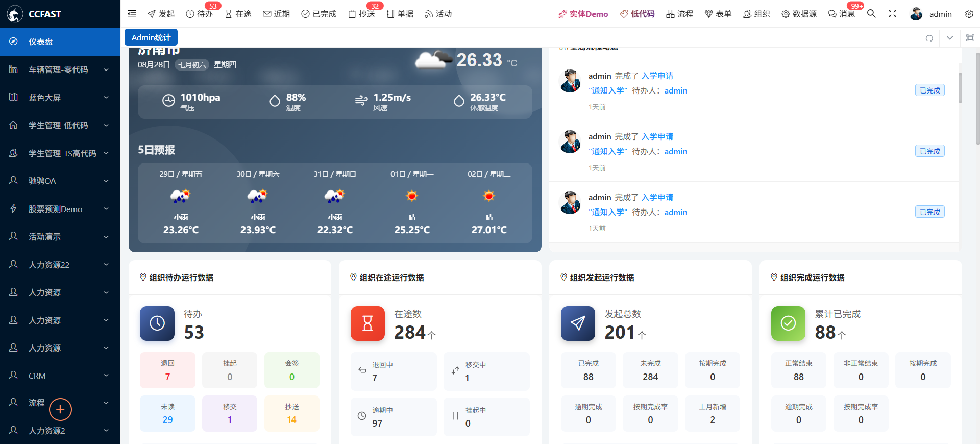Click the 退回中 return arrow icon
This screenshot has height=444, width=980.
tap(362, 370)
